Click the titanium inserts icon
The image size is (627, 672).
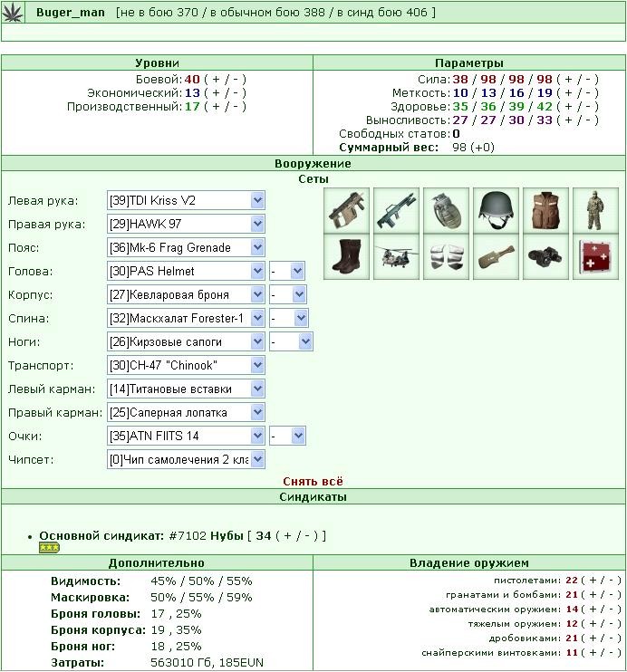pyautogui.click(x=446, y=256)
